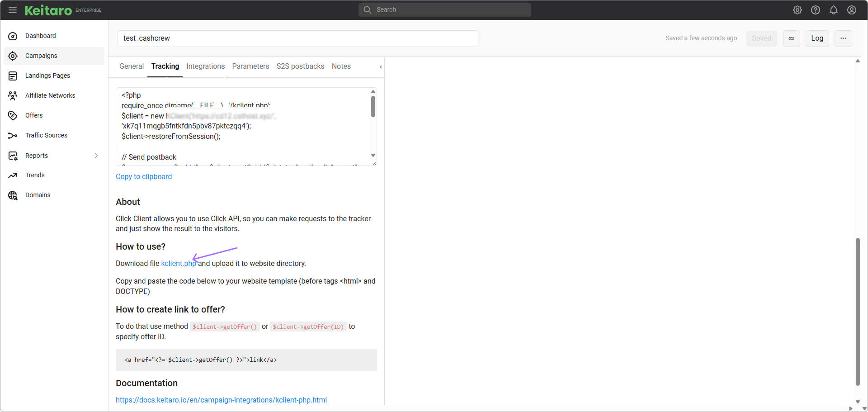Click code textarea scroll down arrow
The image size is (868, 412).
[373, 155]
